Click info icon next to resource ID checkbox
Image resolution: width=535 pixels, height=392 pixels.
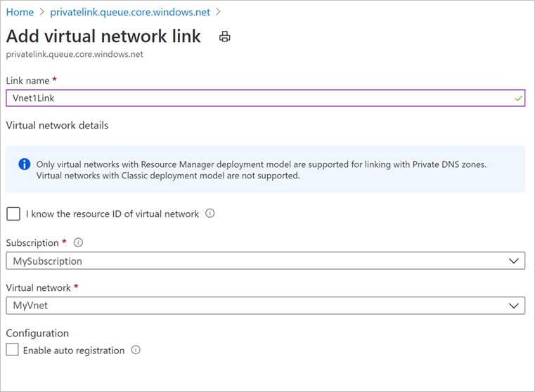coord(210,214)
